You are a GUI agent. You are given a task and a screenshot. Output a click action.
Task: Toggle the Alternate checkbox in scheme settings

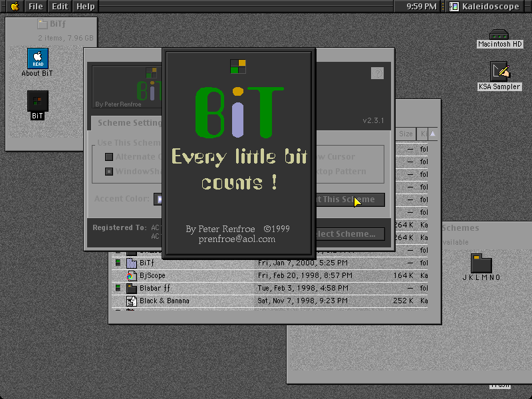click(x=108, y=157)
